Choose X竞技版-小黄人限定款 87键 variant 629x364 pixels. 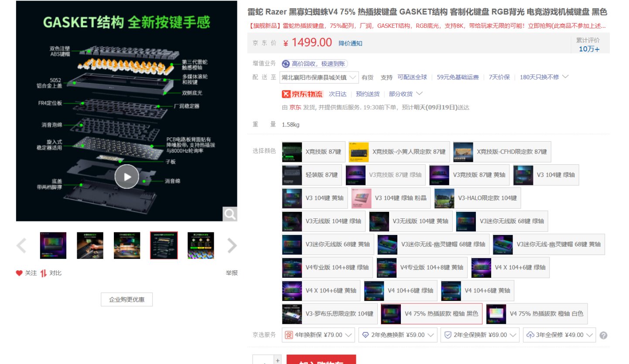pos(400,152)
